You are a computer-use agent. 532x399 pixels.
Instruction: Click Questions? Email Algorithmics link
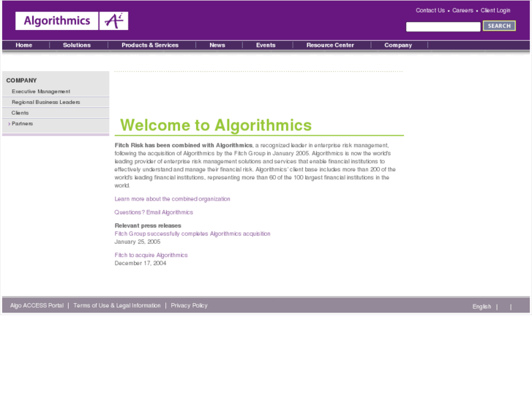[154, 212]
